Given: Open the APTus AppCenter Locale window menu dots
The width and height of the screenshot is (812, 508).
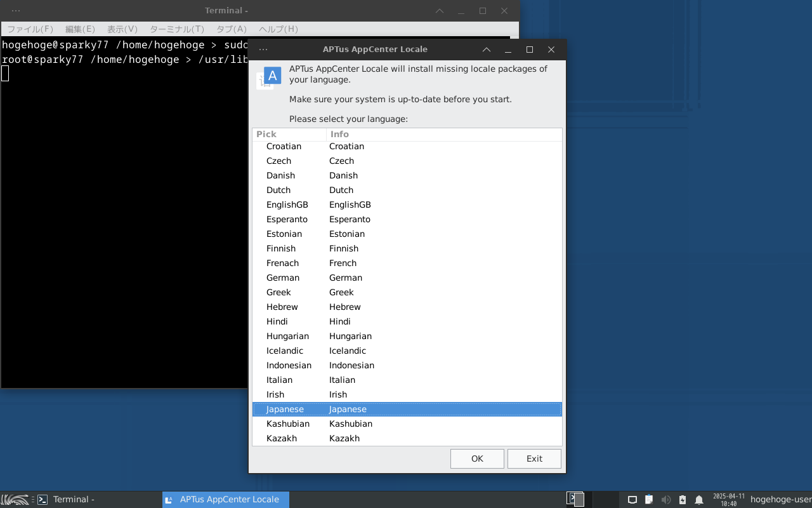Looking at the screenshot, I should (263, 50).
